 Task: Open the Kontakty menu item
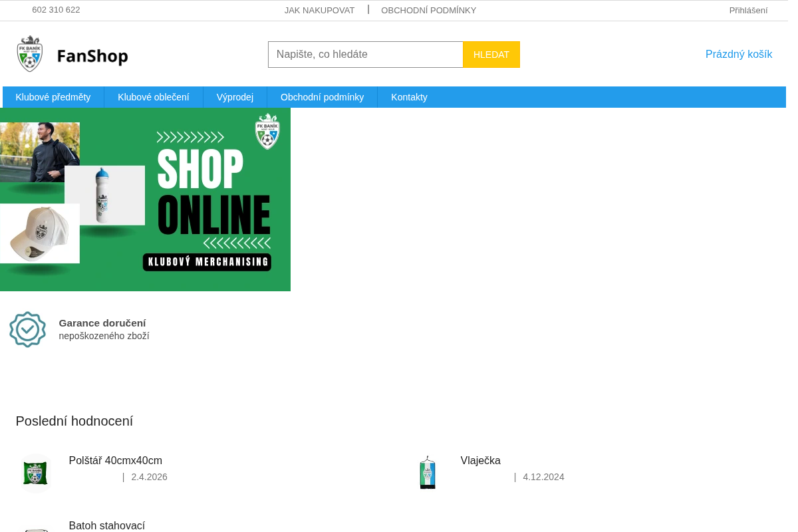coord(409,97)
